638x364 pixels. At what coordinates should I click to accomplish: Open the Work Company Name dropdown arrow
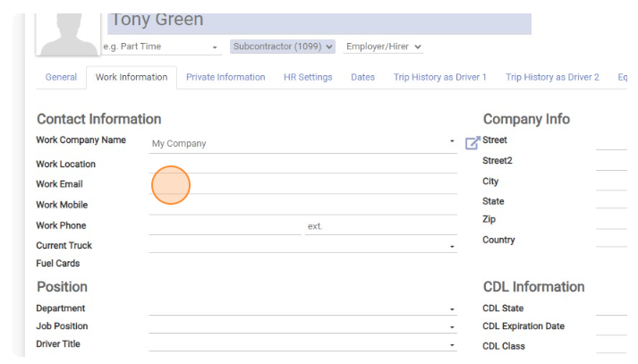(x=452, y=141)
